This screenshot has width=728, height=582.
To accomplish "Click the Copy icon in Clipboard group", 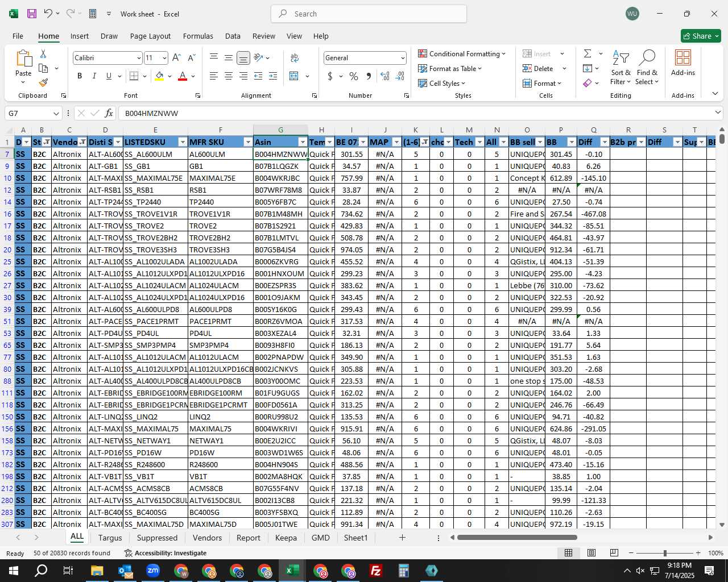I will [x=43, y=68].
